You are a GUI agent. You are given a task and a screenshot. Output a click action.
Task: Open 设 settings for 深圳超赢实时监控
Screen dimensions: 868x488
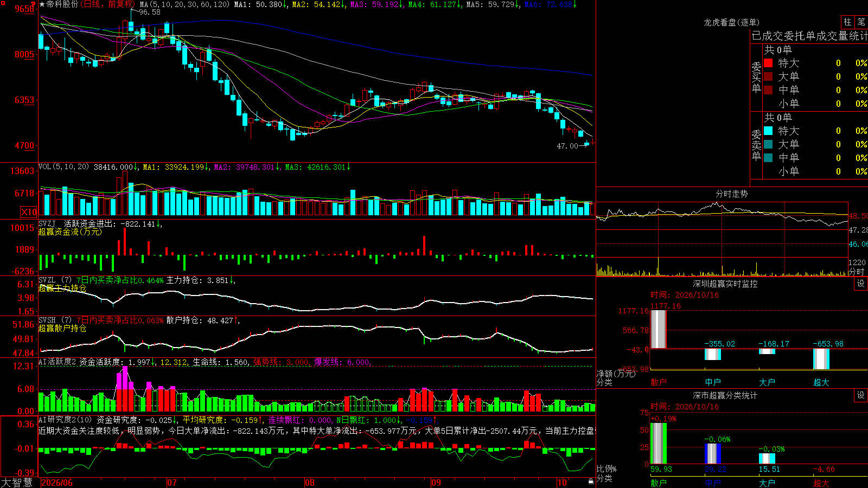[861, 284]
